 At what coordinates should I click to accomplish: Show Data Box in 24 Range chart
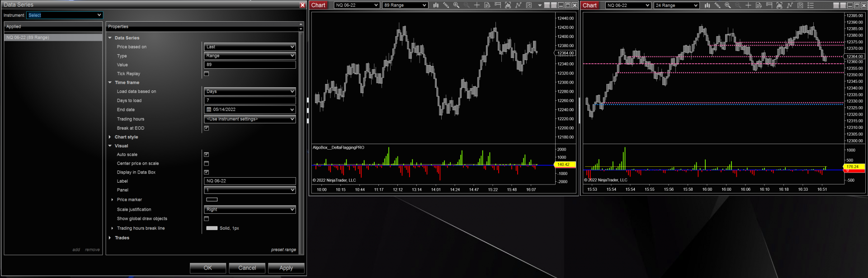[x=759, y=5]
